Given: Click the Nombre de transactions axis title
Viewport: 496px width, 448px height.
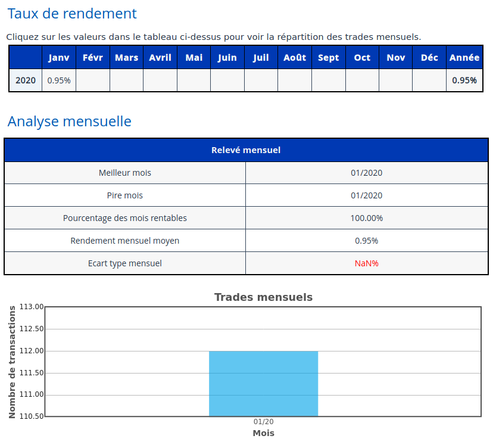Looking at the screenshot, I should point(12,362).
